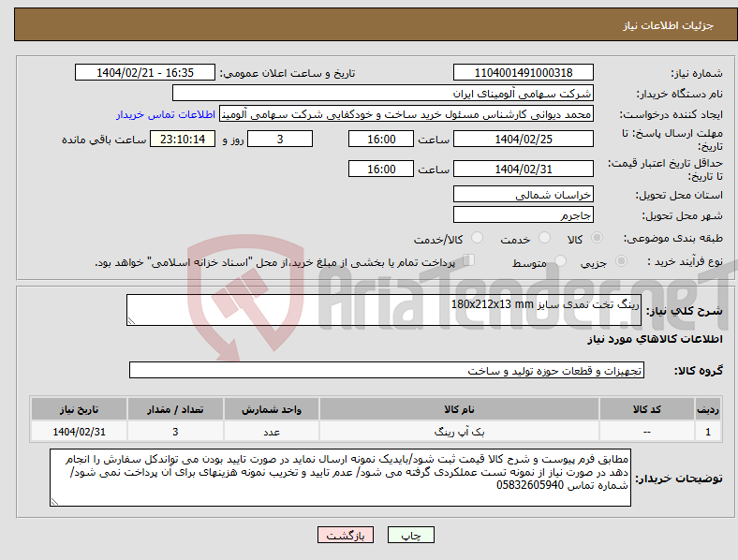Click the response deadline time 16:00 field
The width and height of the screenshot is (738, 560).
click(x=381, y=140)
